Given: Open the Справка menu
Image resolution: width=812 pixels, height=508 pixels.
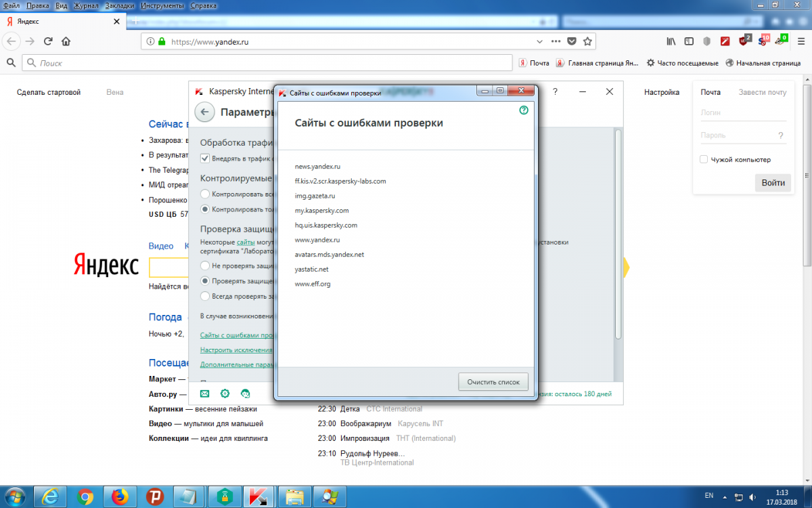Looking at the screenshot, I should (x=204, y=5).
